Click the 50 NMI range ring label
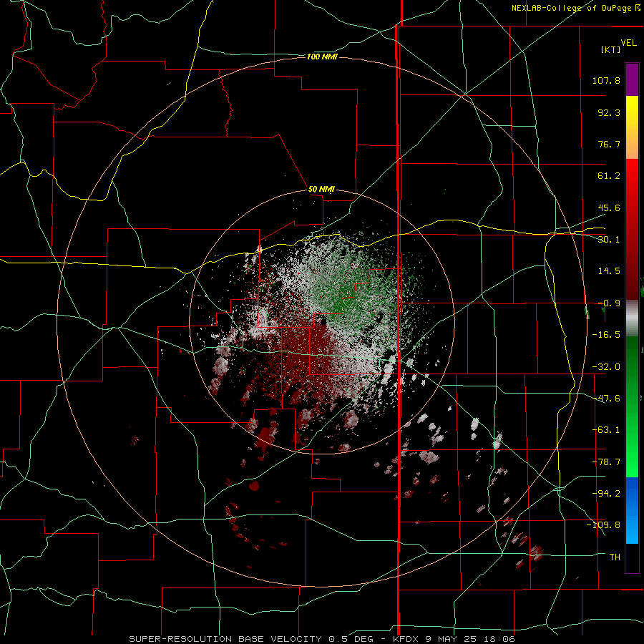644x644 pixels. pyautogui.click(x=321, y=190)
